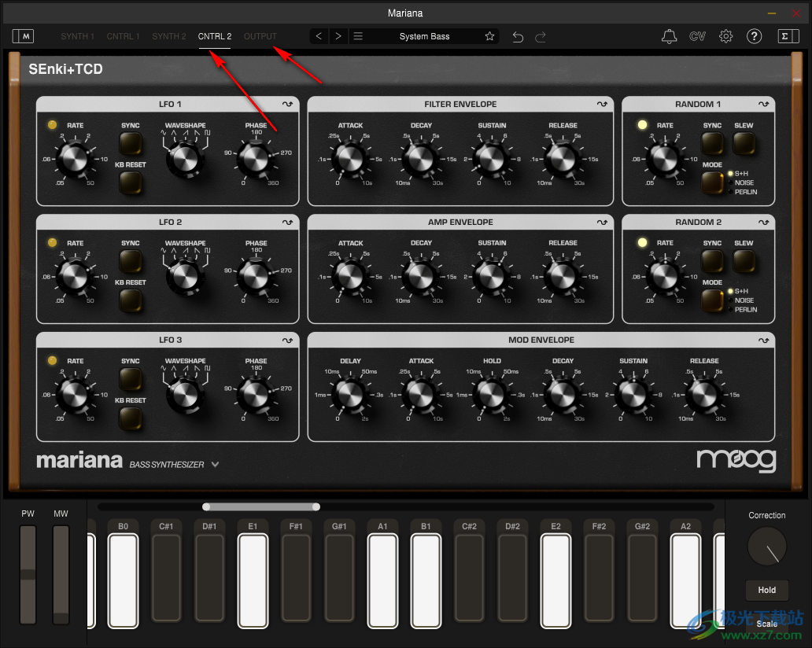Click the help question mark icon
Viewport: 812px width, 648px height.
[754, 35]
